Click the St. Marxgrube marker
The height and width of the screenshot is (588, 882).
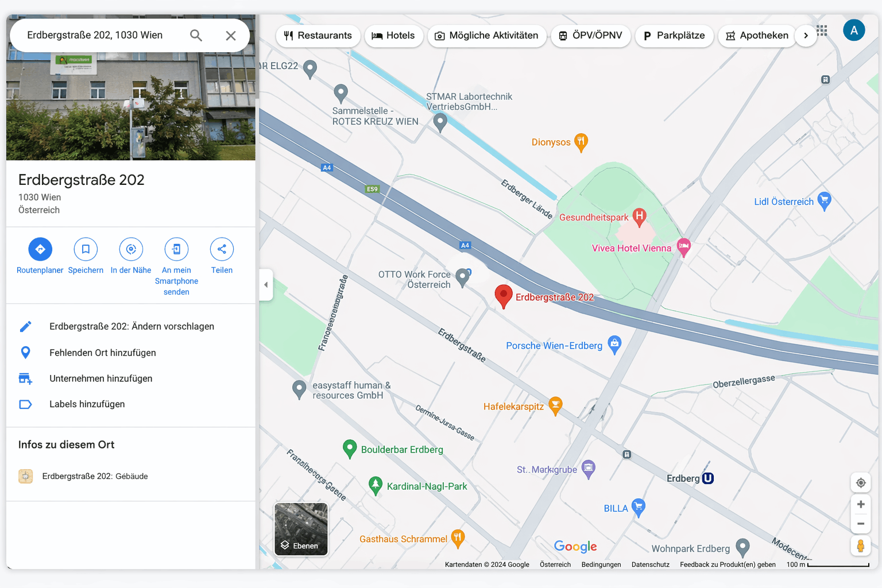(x=589, y=469)
